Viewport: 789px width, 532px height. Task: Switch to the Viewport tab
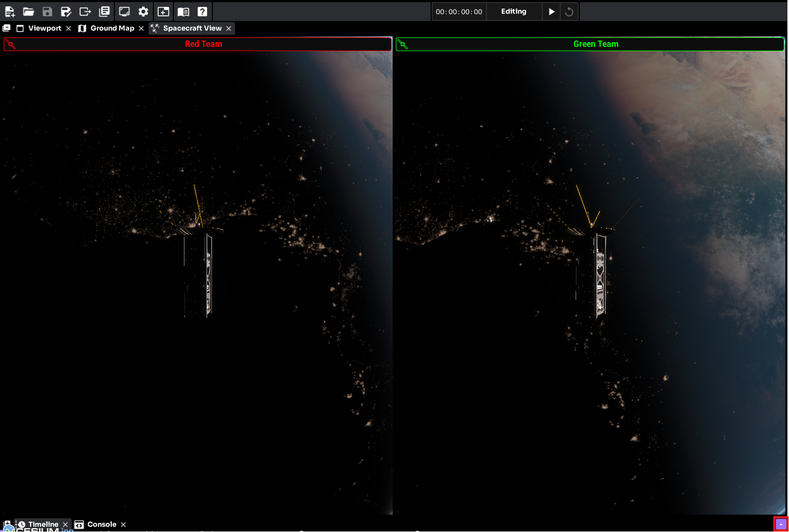coord(44,28)
